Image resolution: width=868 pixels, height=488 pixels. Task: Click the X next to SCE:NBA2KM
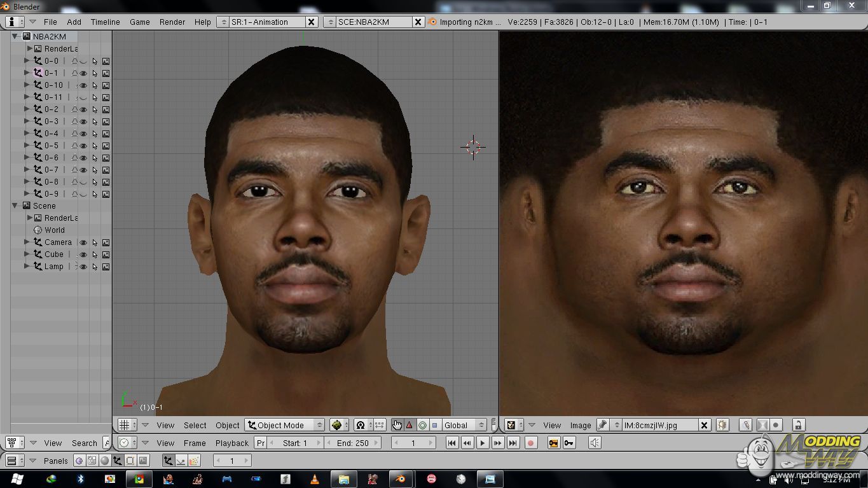tap(418, 22)
